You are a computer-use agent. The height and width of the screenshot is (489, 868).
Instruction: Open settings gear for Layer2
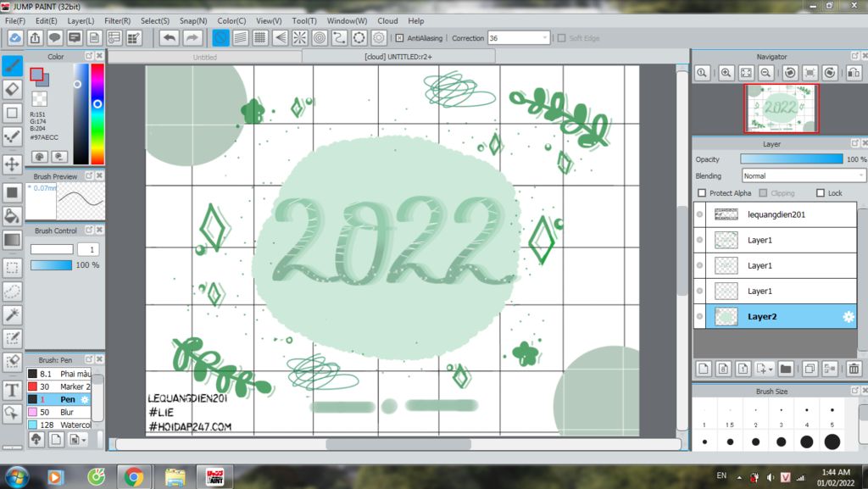click(848, 317)
